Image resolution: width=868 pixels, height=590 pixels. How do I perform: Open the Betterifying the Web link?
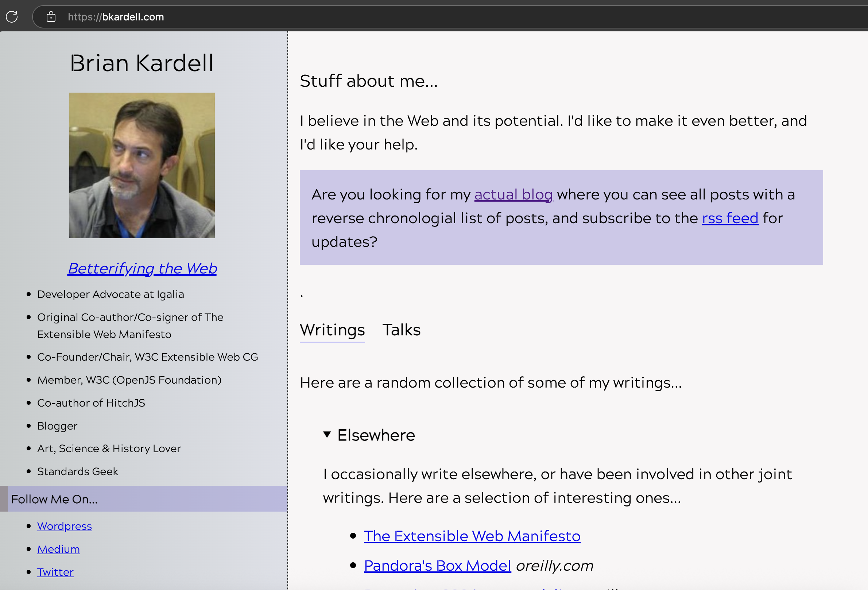point(142,268)
